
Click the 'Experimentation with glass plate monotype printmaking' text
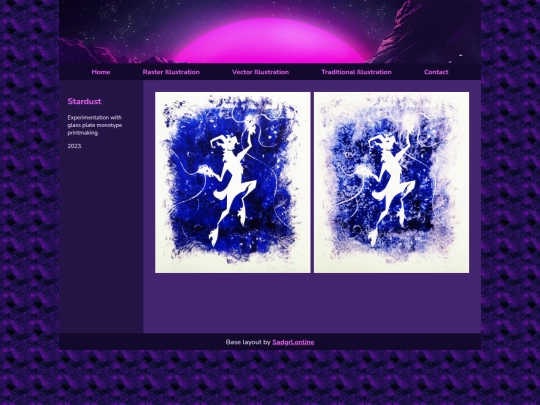(95, 125)
